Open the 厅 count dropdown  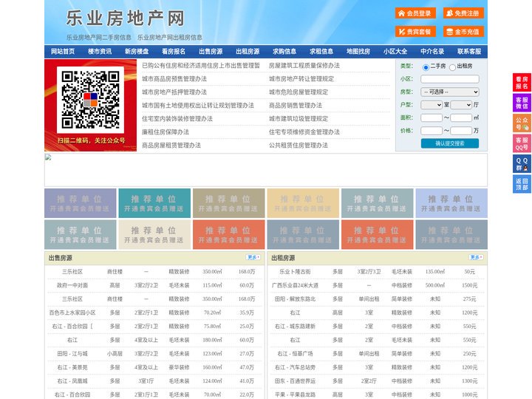point(461,105)
